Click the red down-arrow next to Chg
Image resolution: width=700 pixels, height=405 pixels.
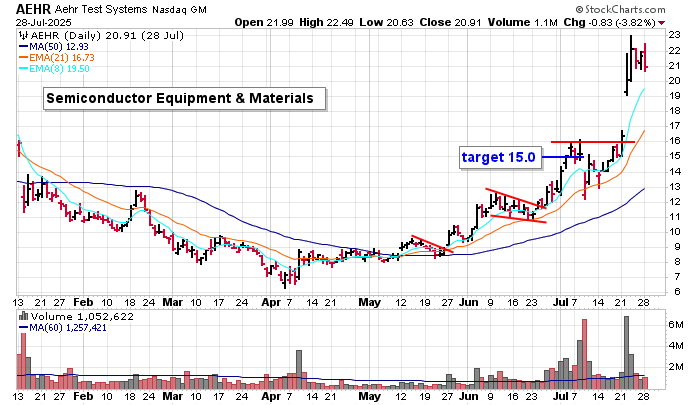pyautogui.click(x=661, y=23)
